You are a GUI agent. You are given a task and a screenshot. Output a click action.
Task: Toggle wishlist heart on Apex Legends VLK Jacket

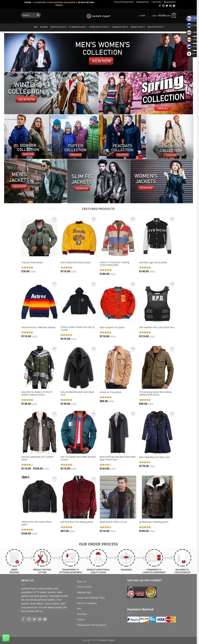tap(133, 284)
